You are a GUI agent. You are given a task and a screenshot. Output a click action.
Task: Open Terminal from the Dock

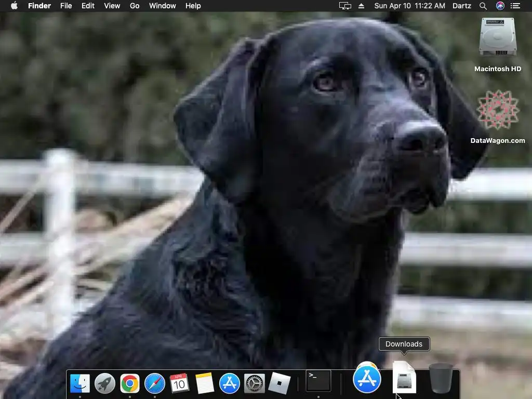pyautogui.click(x=318, y=381)
